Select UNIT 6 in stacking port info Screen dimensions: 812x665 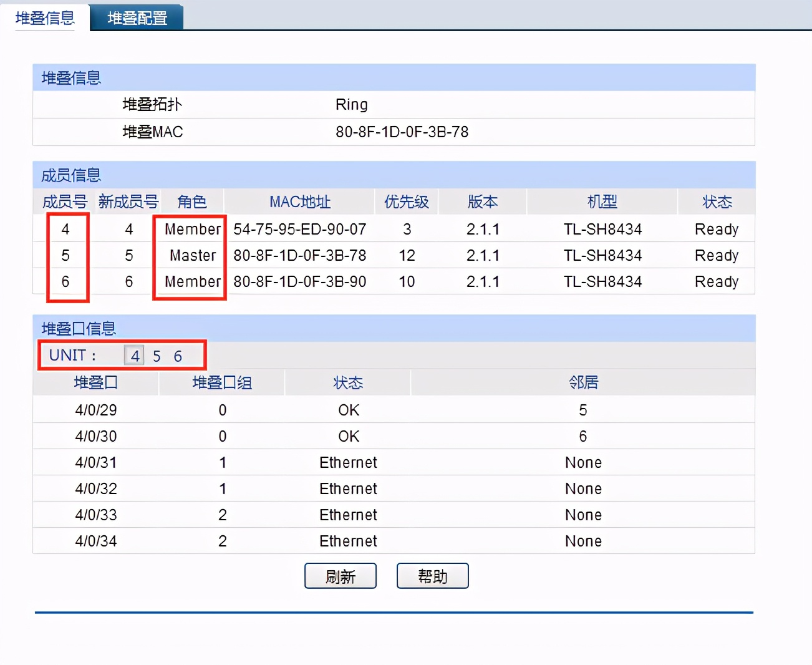178,355
